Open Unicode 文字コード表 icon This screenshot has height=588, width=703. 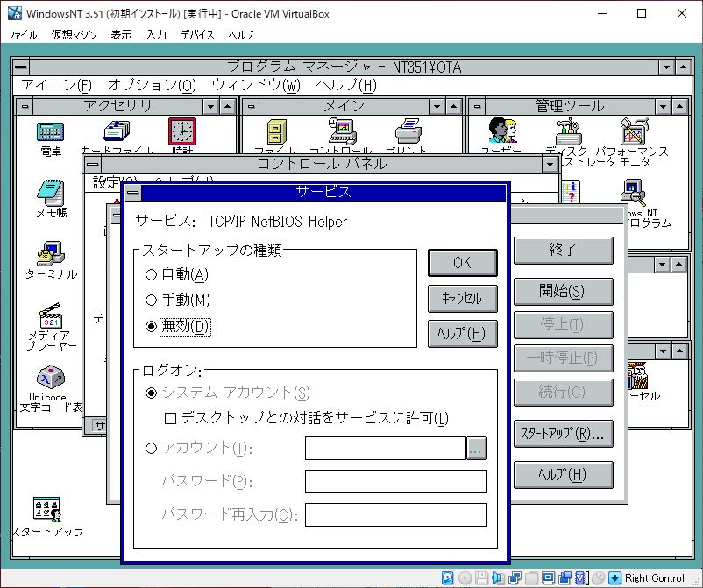[51, 379]
